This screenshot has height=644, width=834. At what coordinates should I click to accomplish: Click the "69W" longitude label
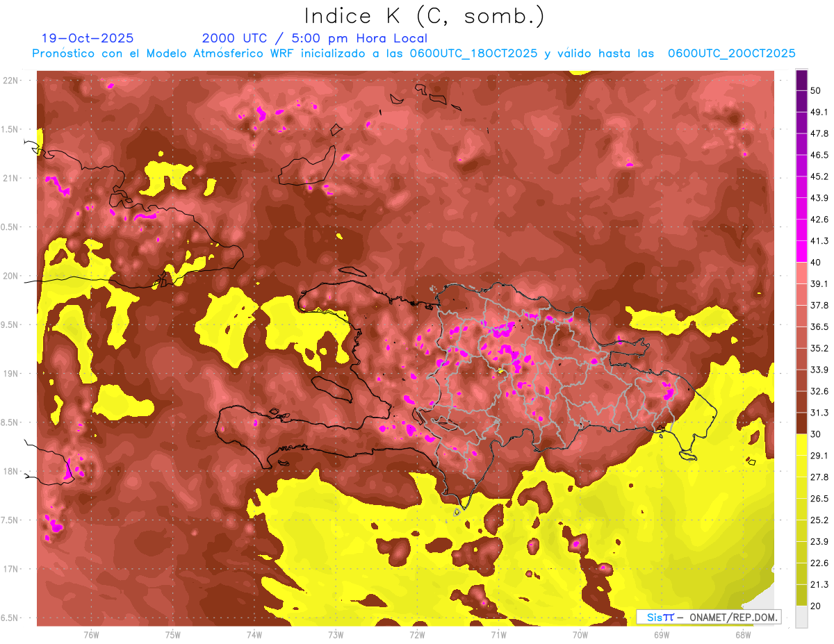(662, 635)
